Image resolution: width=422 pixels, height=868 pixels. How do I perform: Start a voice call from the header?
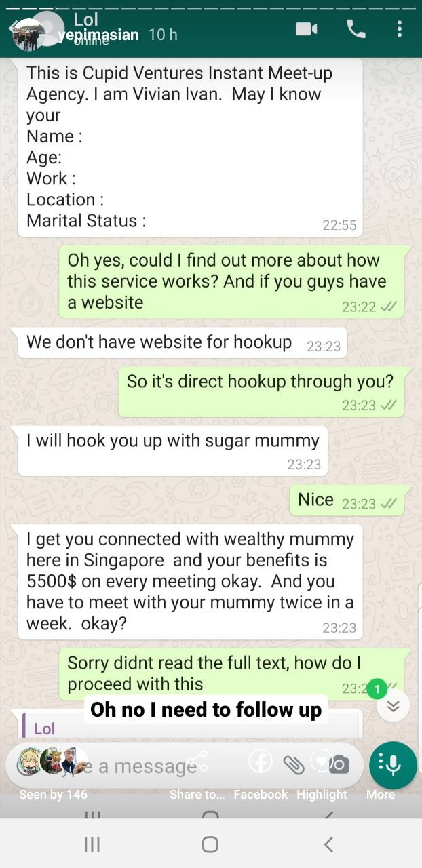pyautogui.click(x=356, y=28)
